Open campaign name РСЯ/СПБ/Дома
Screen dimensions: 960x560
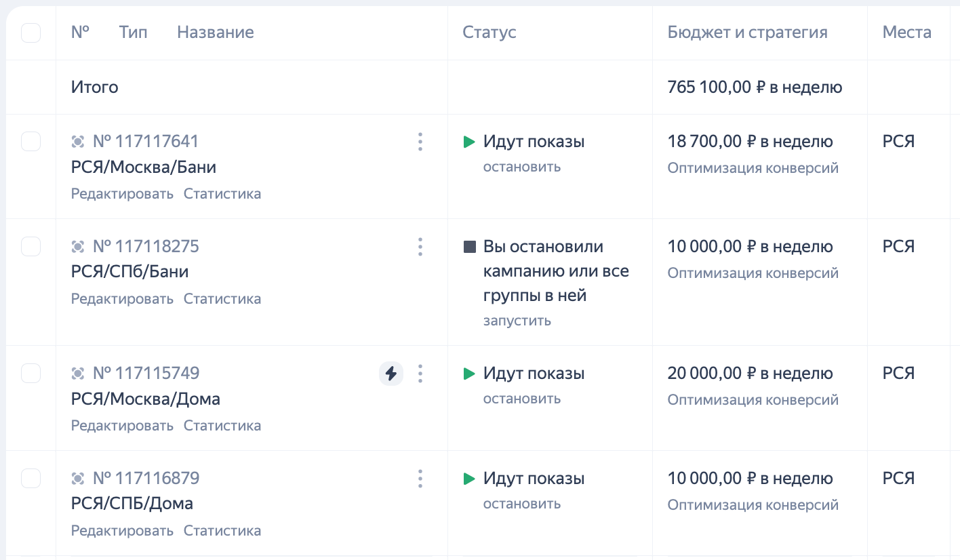(132, 504)
